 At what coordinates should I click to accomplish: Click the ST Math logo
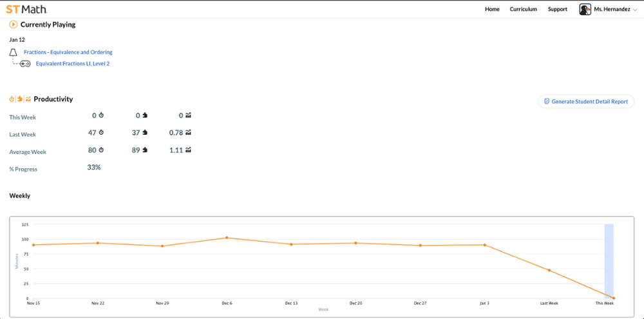tap(26, 9)
